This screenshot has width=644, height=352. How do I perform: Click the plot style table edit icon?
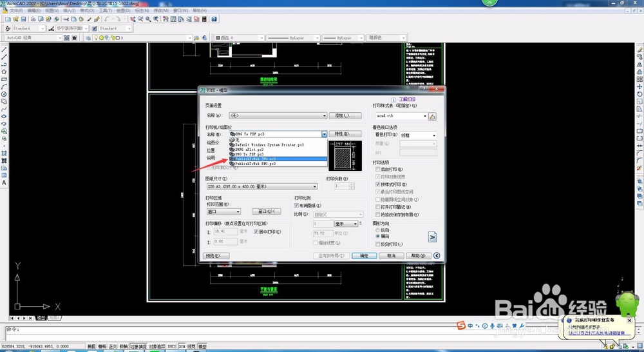click(x=432, y=117)
